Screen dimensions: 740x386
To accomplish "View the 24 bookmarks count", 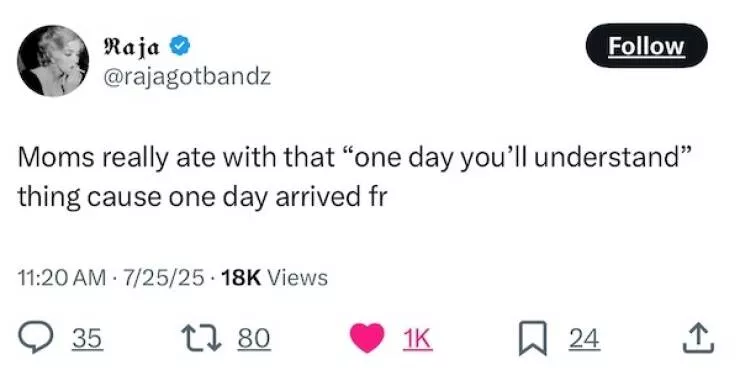I will (x=584, y=338).
